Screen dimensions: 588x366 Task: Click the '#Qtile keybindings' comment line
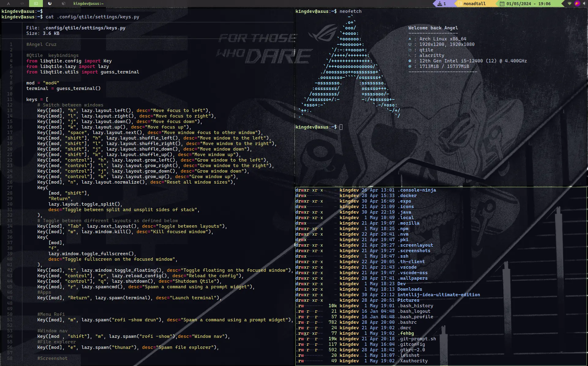pos(52,55)
